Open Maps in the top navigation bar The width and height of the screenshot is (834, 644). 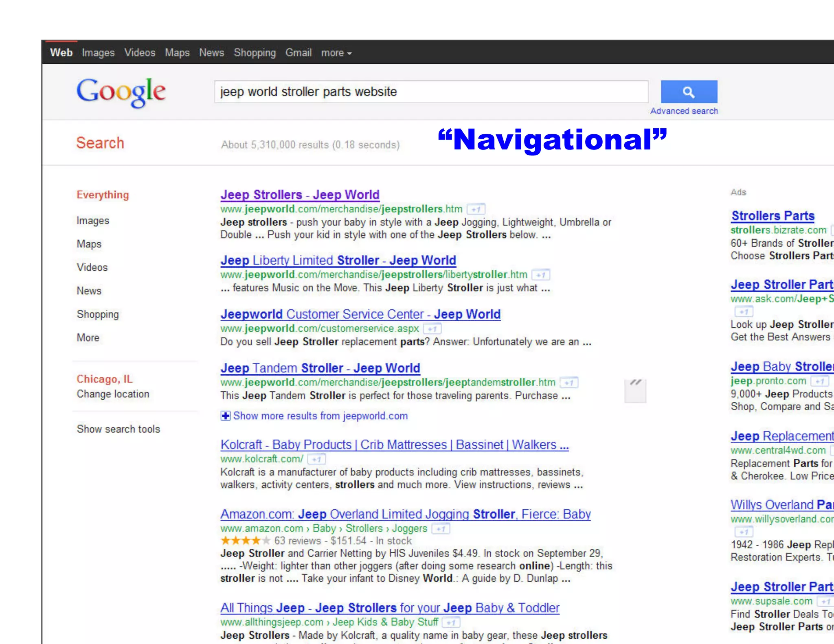point(177,53)
